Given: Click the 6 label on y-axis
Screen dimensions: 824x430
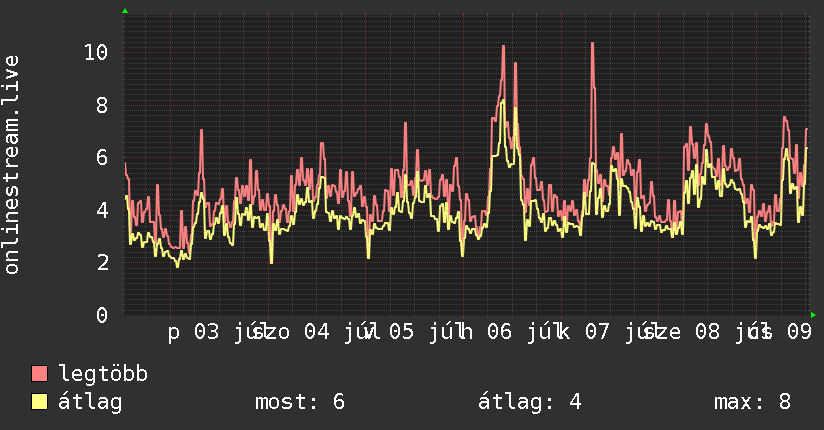Looking at the screenshot, I should point(102,158).
